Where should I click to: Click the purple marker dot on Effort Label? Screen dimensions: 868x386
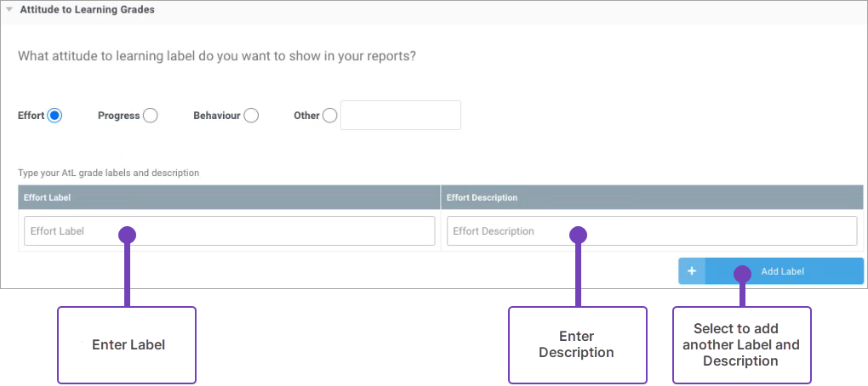click(x=127, y=234)
